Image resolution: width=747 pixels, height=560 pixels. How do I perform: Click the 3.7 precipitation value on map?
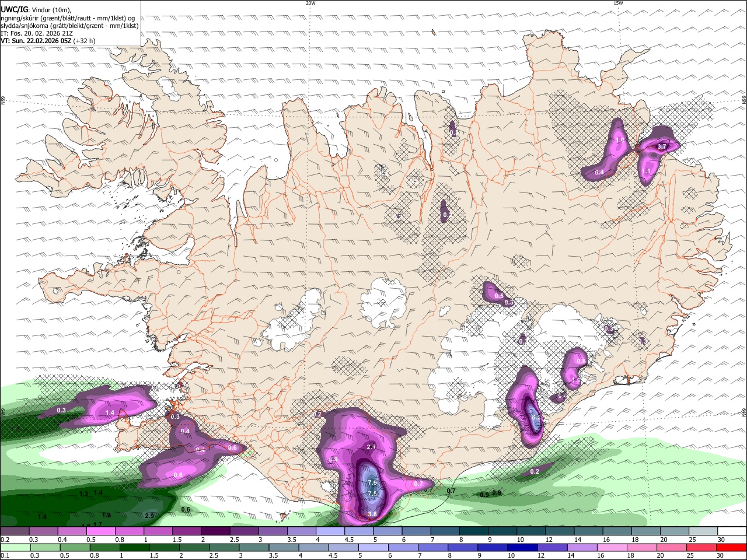(662, 146)
